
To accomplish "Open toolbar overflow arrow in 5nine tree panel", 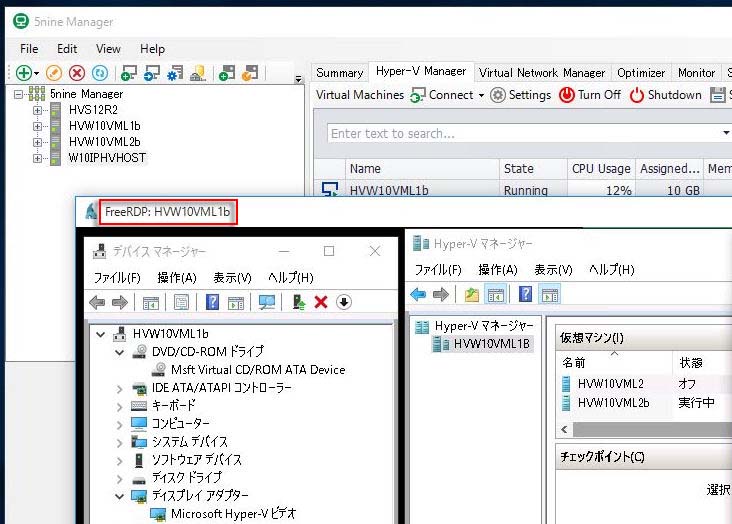I will (298, 79).
